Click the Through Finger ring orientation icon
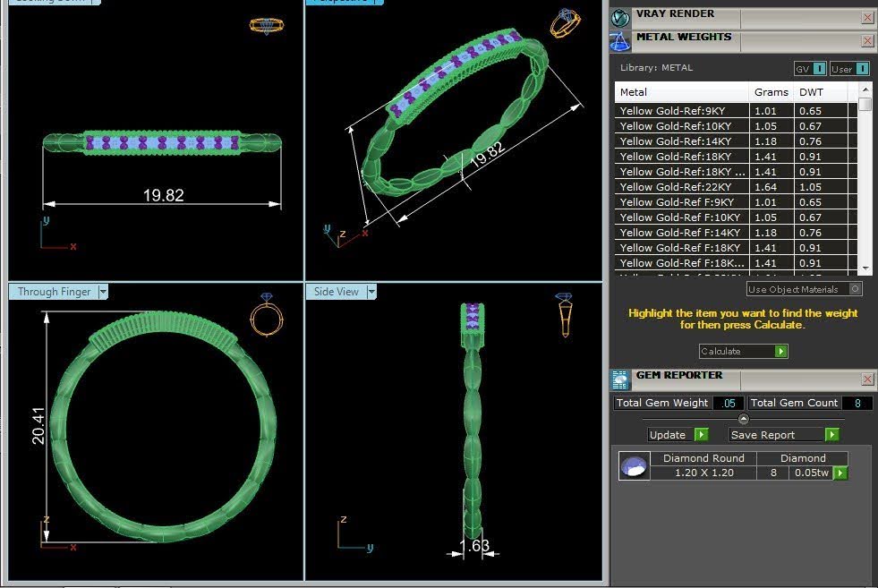This screenshot has height=588, width=878. click(267, 314)
